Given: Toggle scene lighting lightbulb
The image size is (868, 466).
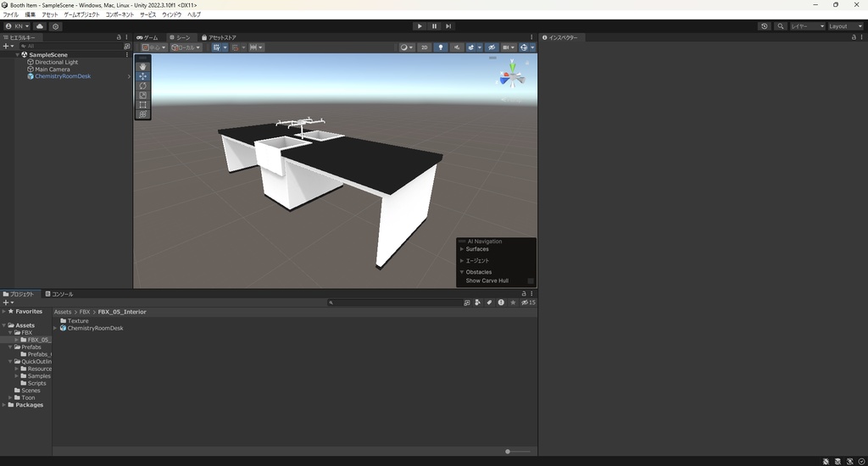Looking at the screenshot, I should (441, 47).
